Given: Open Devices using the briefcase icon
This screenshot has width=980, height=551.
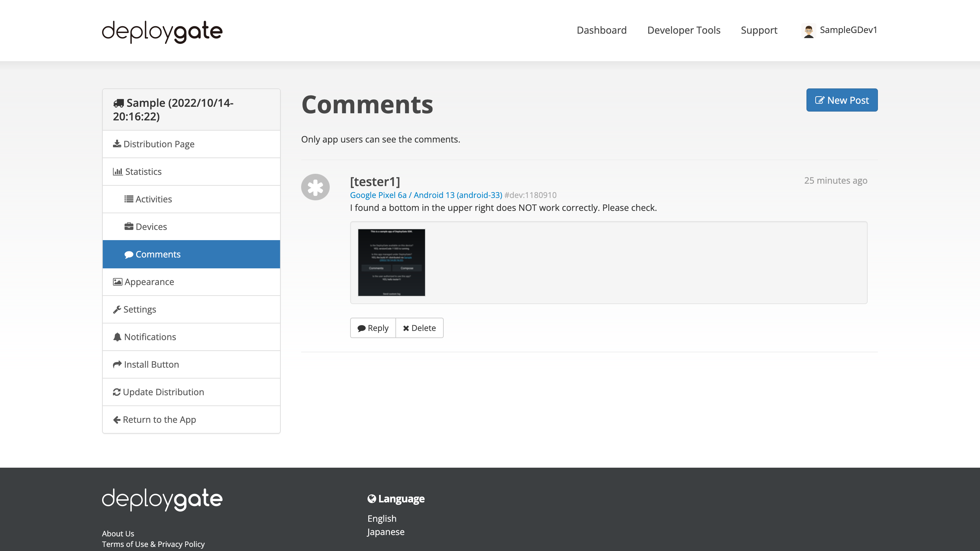Looking at the screenshot, I should coord(129,226).
